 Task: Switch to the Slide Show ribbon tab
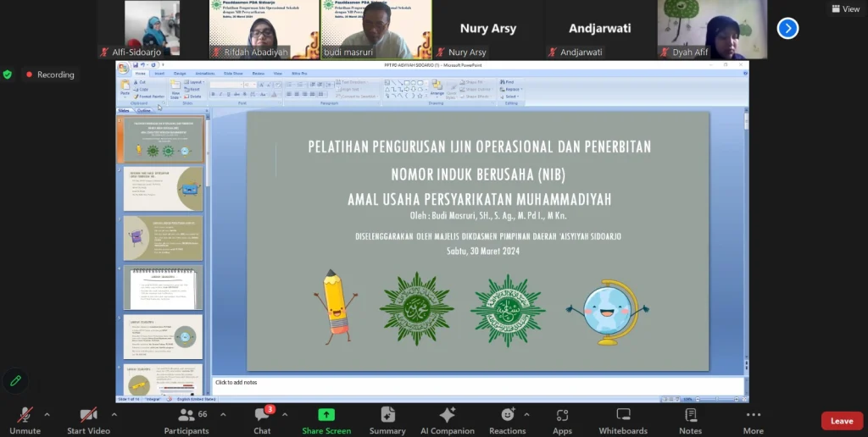[x=233, y=73]
